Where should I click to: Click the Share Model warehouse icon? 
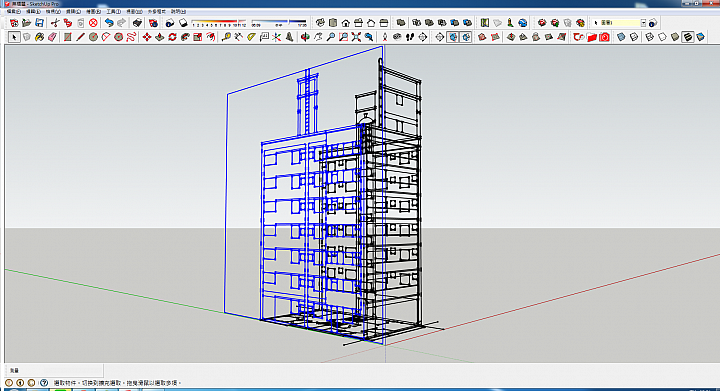click(555, 22)
